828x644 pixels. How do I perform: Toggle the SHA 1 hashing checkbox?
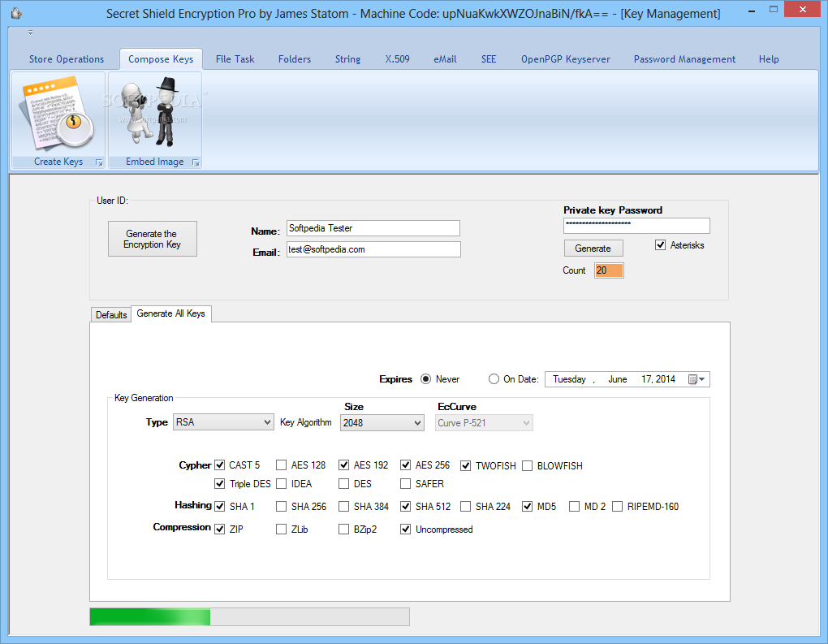tap(220, 507)
